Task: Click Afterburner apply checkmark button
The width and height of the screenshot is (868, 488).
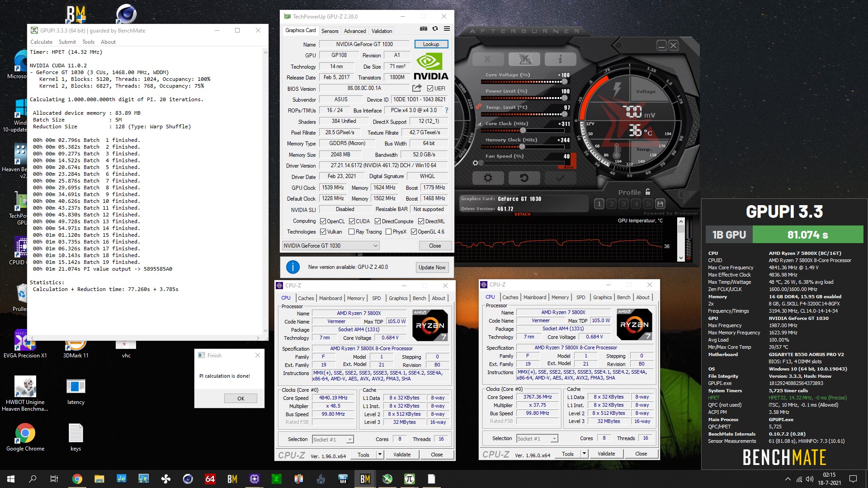Action: [x=560, y=178]
